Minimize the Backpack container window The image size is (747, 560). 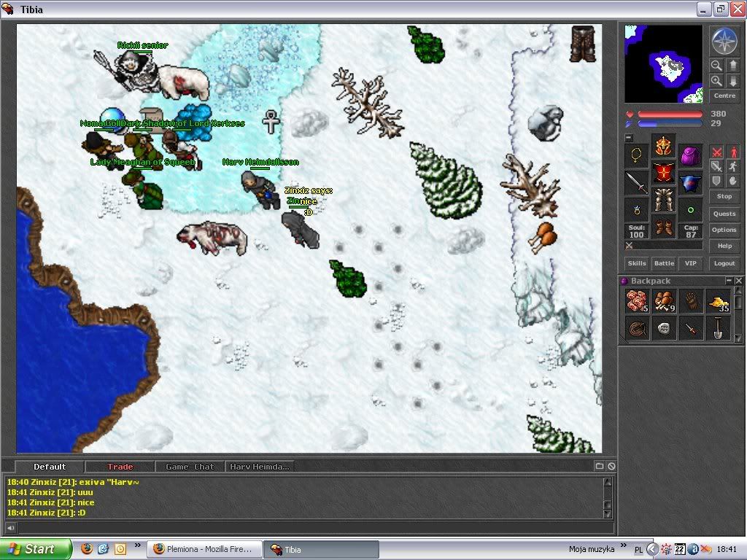pyautogui.click(x=729, y=281)
